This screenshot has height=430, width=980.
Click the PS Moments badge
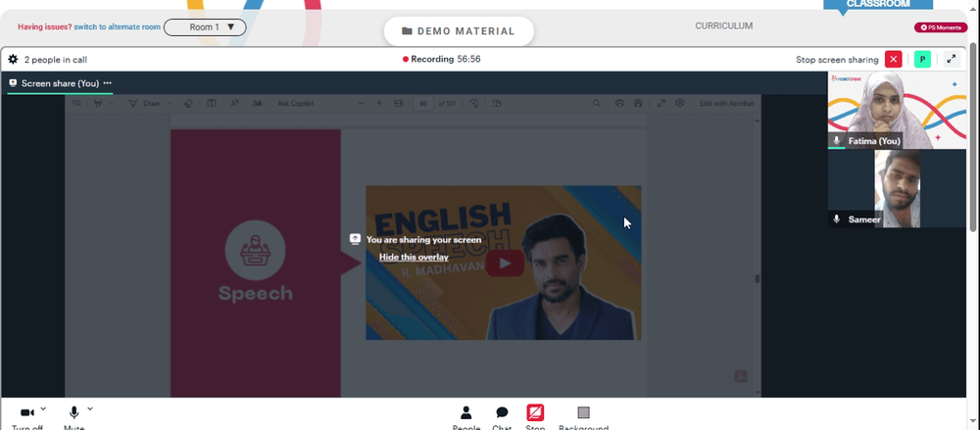[941, 27]
